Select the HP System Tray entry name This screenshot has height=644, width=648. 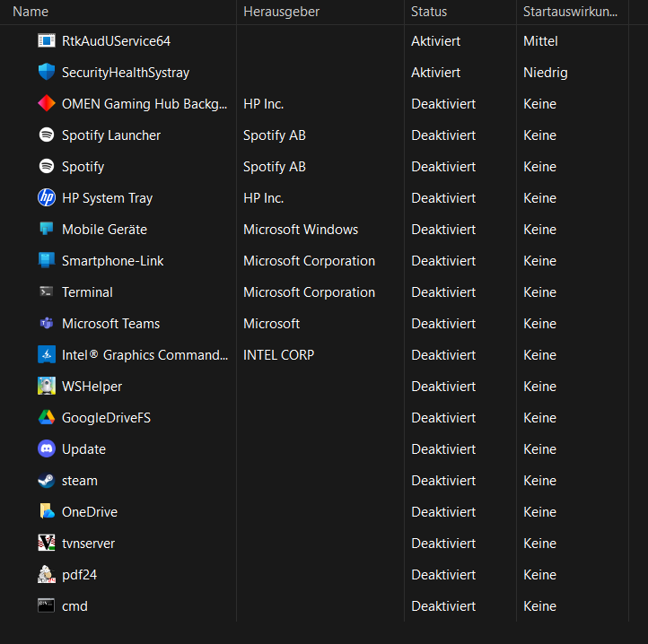107,198
